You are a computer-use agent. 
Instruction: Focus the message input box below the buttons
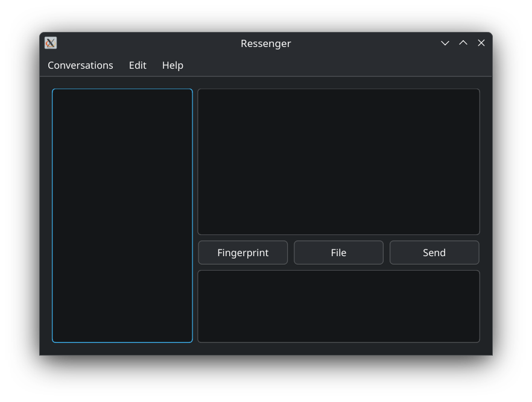point(338,306)
